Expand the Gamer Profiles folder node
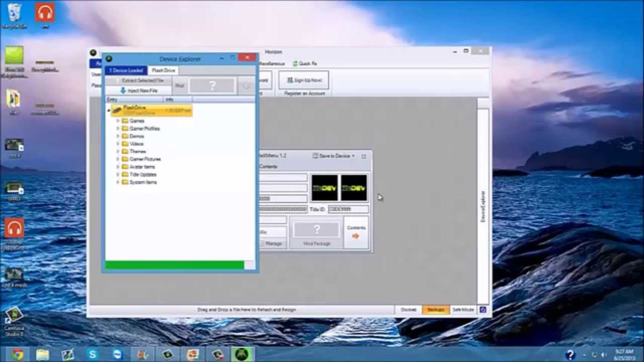Screen dimensions: 644x362 click(118, 129)
